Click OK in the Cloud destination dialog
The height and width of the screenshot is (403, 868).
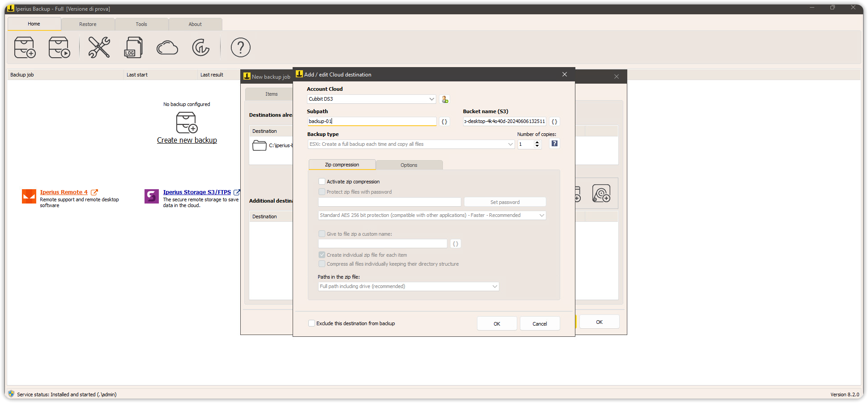pos(497,324)
